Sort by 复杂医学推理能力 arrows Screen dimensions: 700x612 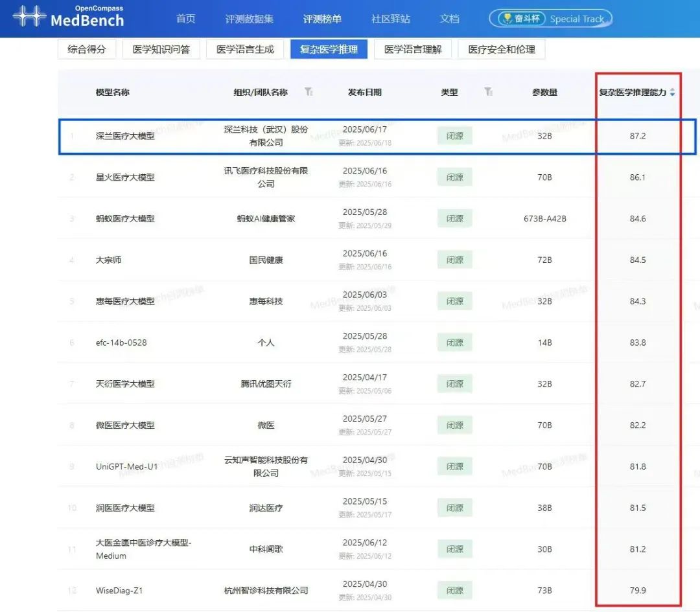(672, 93)
